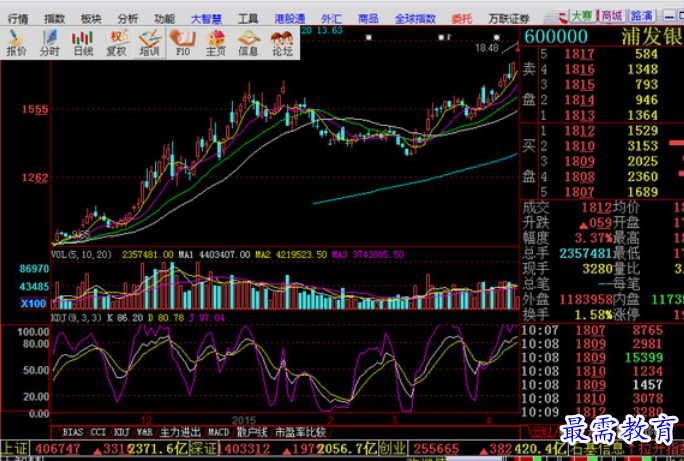Open the F10 company info icon
The image size is (684, 461).
(x=183, y=43)
